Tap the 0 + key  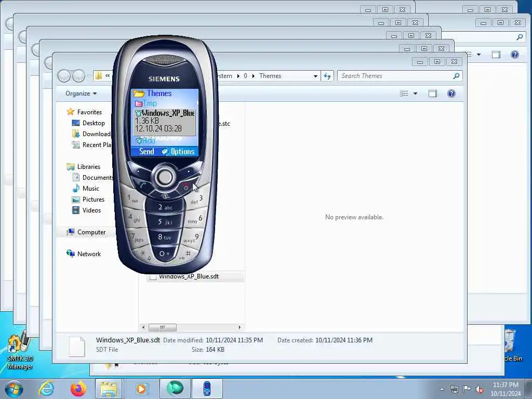pyautogui.click(x=164, y=253)
